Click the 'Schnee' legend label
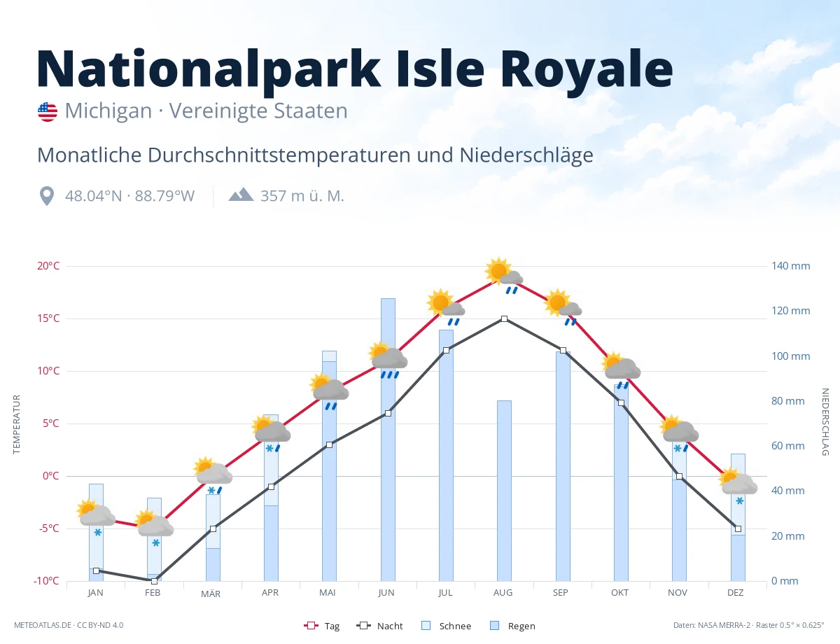This screenshot has height=644, width=840. pos(456,626)
